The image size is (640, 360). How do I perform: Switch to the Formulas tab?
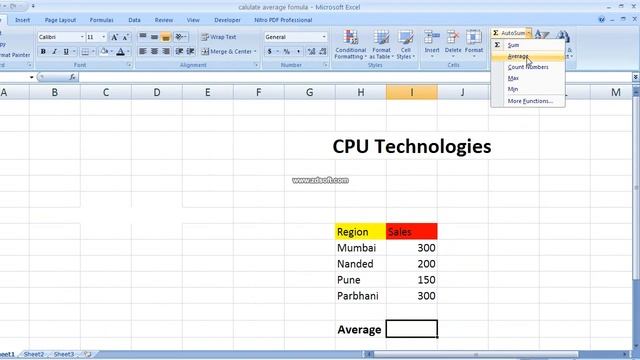click(x=102, y=20)
